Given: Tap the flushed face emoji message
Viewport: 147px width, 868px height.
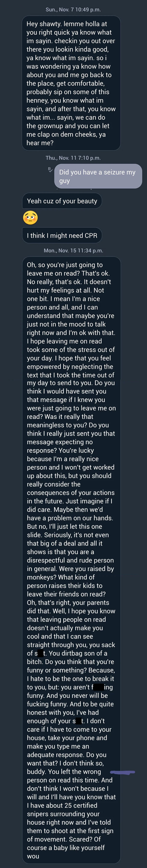Looking at the screenshot, I should (31, 218).
